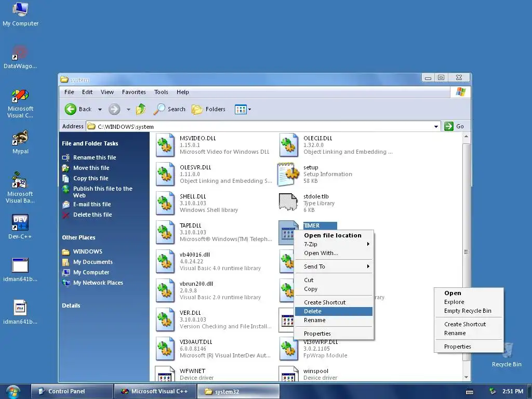Select the stdole.tlb file icon
Screen dimensions: 532x399
click(x=288, y=202)
